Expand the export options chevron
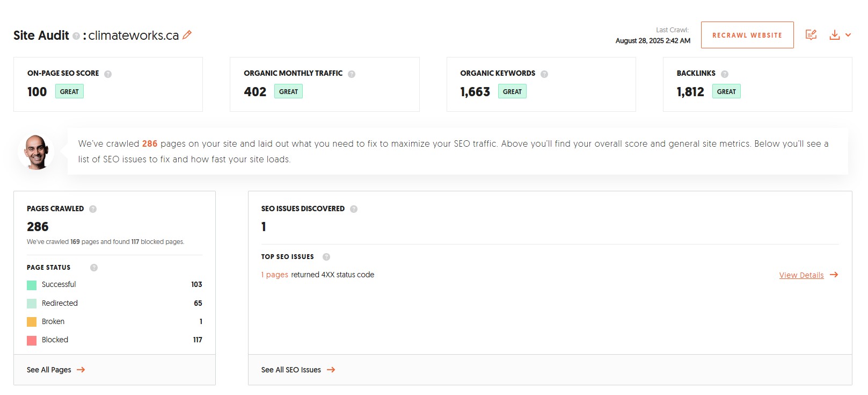Image resolution: width=868 pixels, height=395 pixels. pyautogui.click(x=848, y=35)
